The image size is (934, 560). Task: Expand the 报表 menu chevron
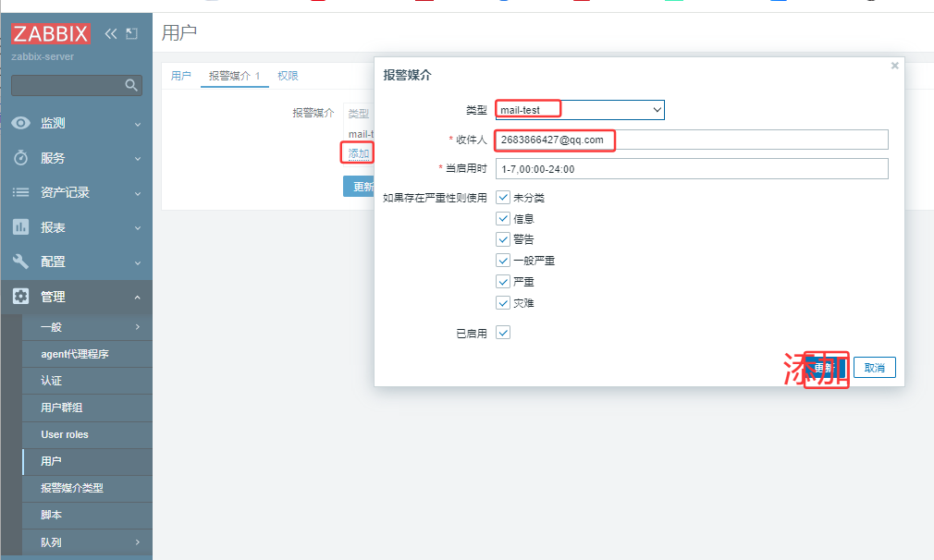[x=138, y=228]
